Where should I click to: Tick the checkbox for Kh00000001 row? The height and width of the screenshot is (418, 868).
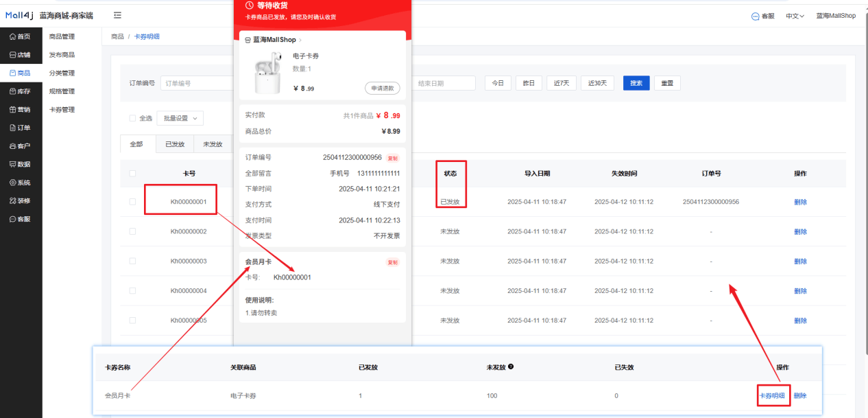[133, 202]
